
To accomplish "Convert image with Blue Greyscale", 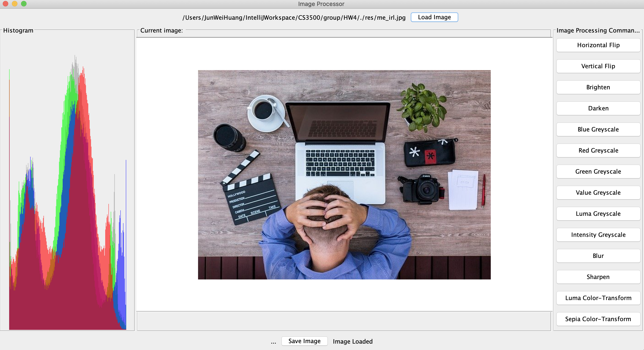I will [598, 129].
